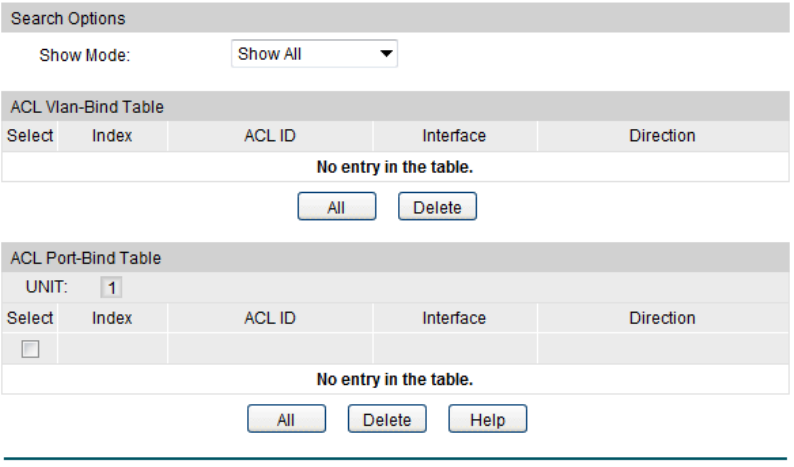
Task: Tick the checkbox in the Port-Bind table row
Action: click(30, 349)
